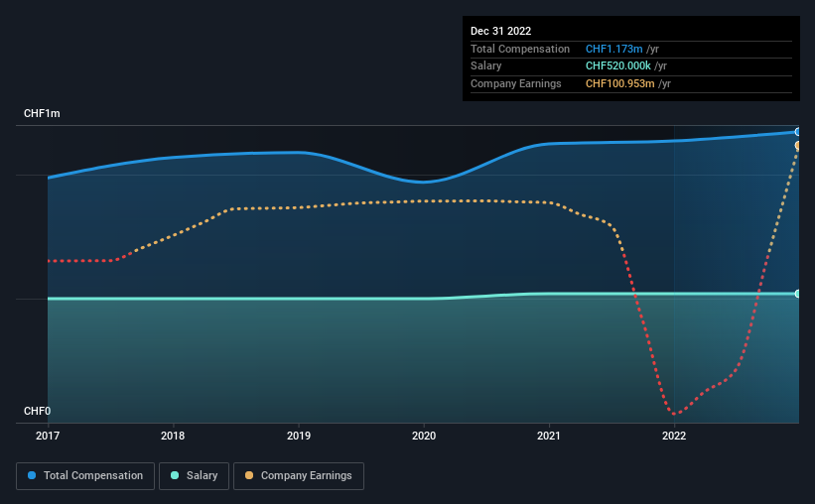Viewport: 815px width, 504px height.
Task: Click the Salary row label in tooltip
Action: click(x=486, y=66)
